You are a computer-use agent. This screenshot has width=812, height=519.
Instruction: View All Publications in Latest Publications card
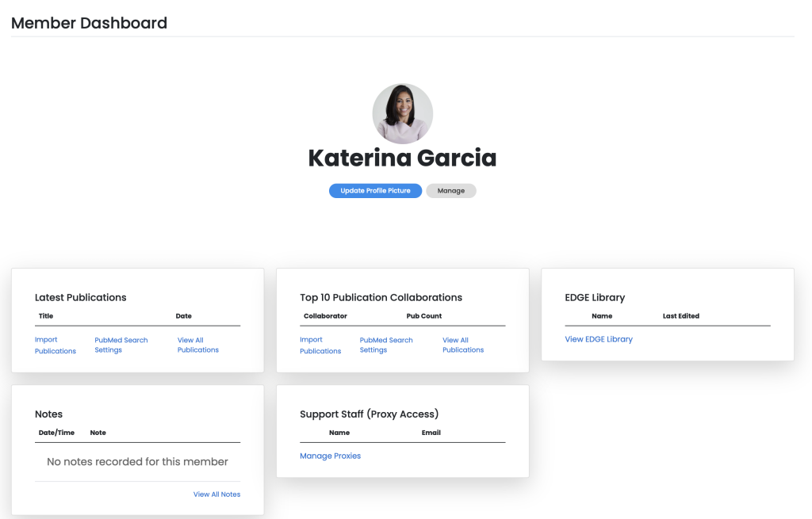click(197, 345)
